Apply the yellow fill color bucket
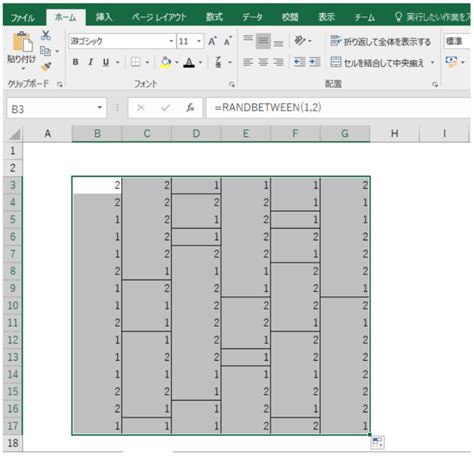The height and width of the screenshot is (456, 474). coord(166,62)
